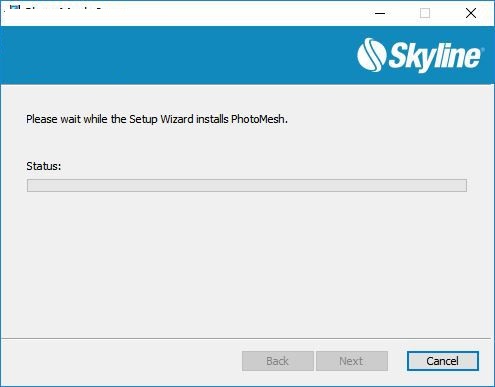This screenshot has height=387, width=495.
Task: Click the word PhotoMesh in the message
Action: point(258,119)
